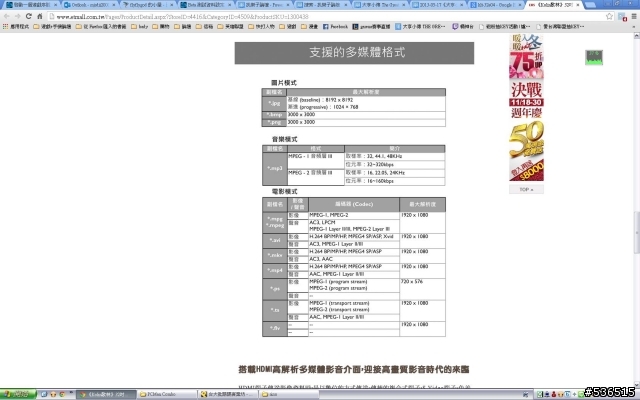Jump to page top with TOP button
This screenshot has height=400, width=640.
[526, 189]
